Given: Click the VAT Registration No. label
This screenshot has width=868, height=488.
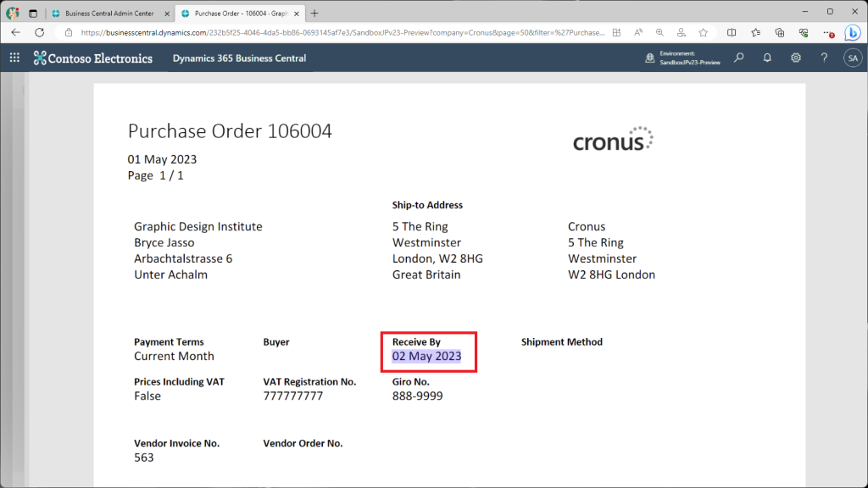Looking at the screenshot, I should (x=309, y=382).
